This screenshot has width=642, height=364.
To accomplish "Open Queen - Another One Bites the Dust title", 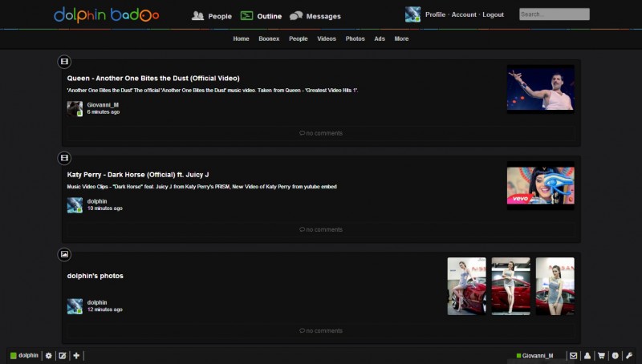I will click(x=153, y=78).
